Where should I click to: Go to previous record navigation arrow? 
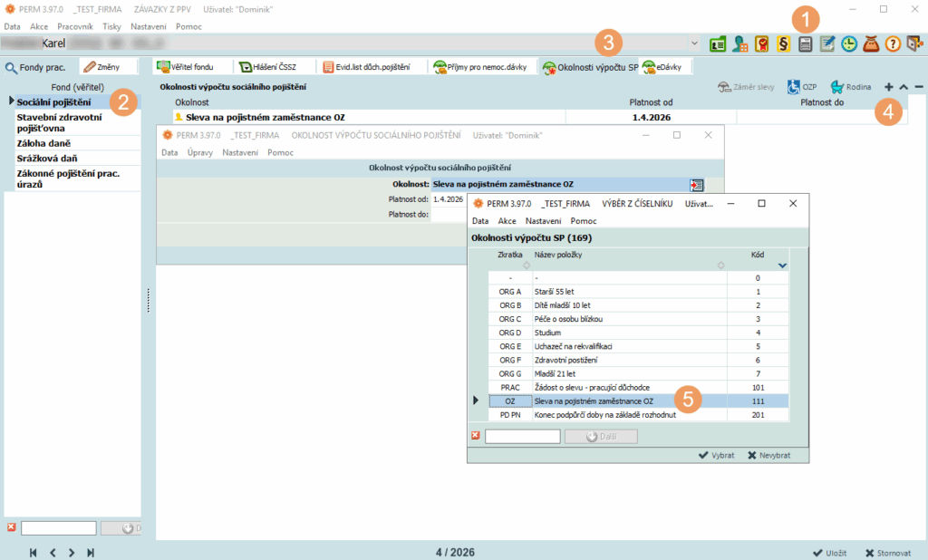53,553
